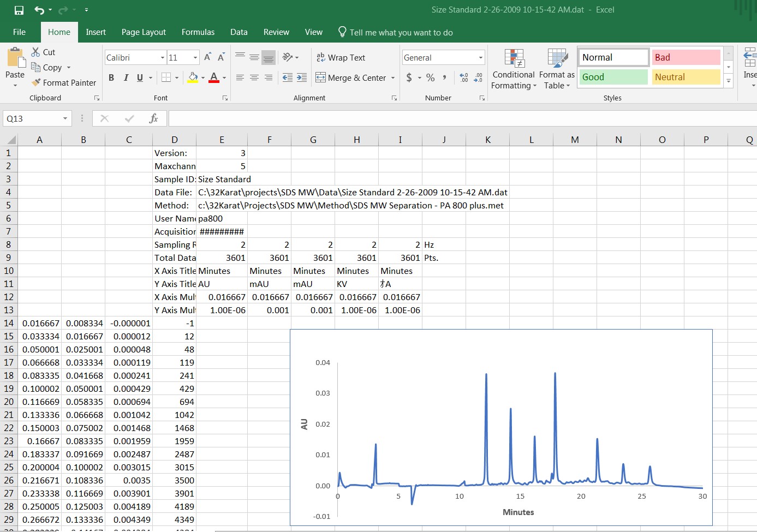Open Conditional Formatting menu
This screenshot has width=757, height=532.
pos(514,69)
